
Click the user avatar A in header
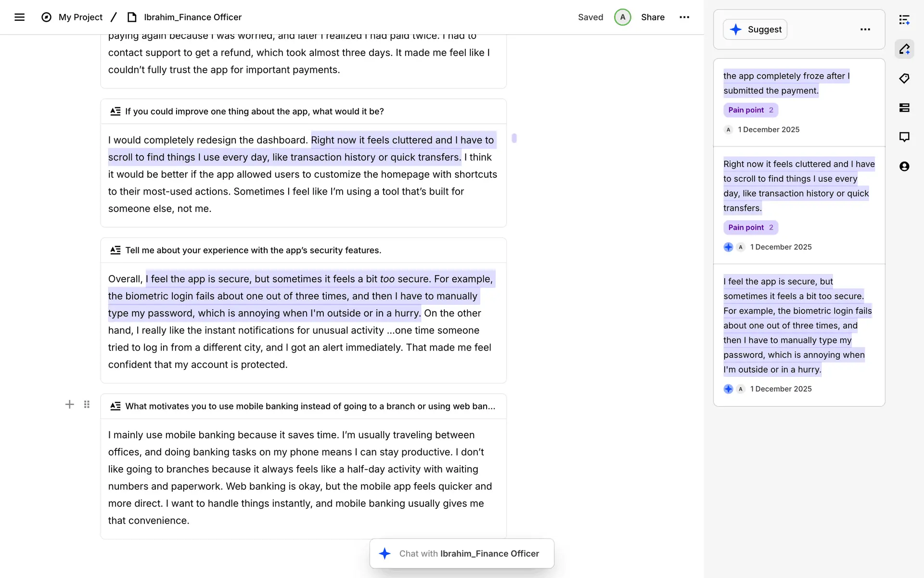point(622,17)
